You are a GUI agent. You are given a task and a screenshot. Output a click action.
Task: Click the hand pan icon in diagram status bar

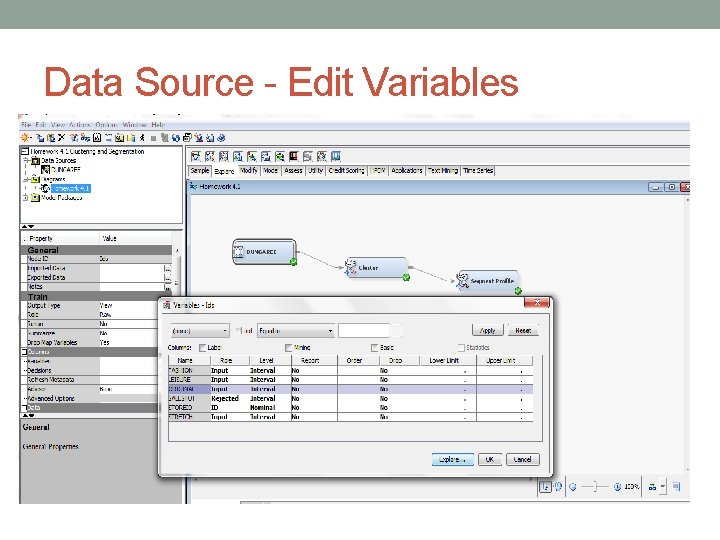click(x=558, y=487)
